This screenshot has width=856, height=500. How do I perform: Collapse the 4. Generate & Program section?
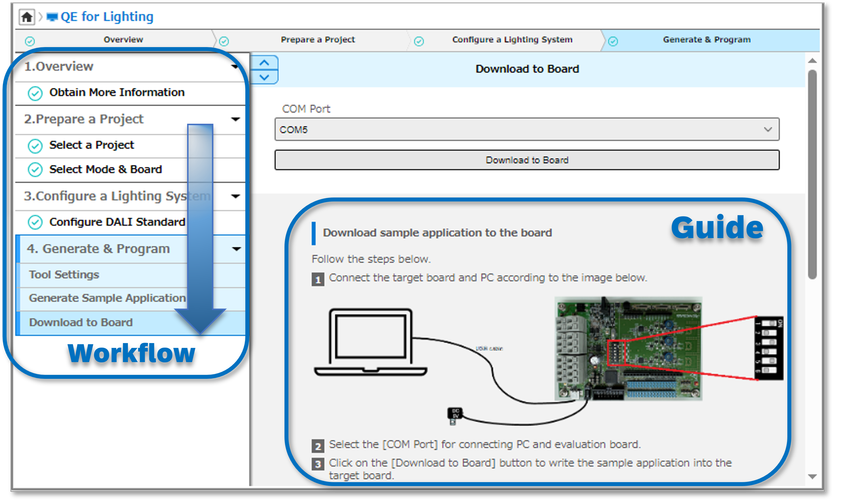pyautogui.click(x=235, y=249)
